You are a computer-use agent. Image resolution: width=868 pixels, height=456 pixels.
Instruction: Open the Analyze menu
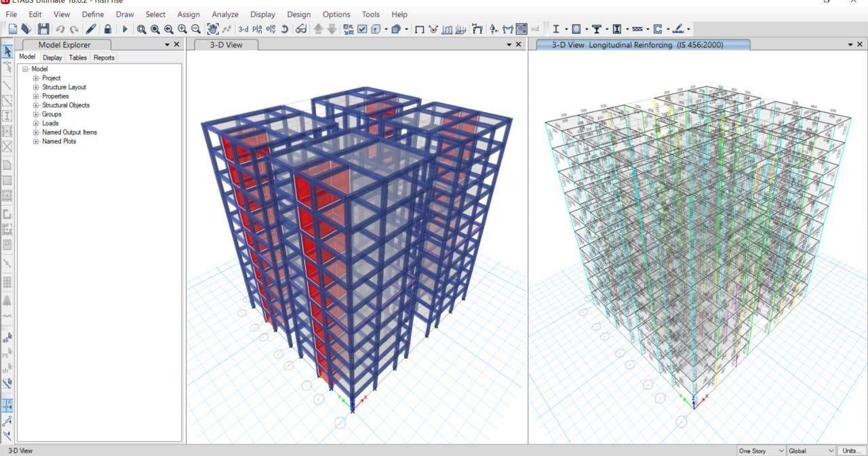[224, 14]
